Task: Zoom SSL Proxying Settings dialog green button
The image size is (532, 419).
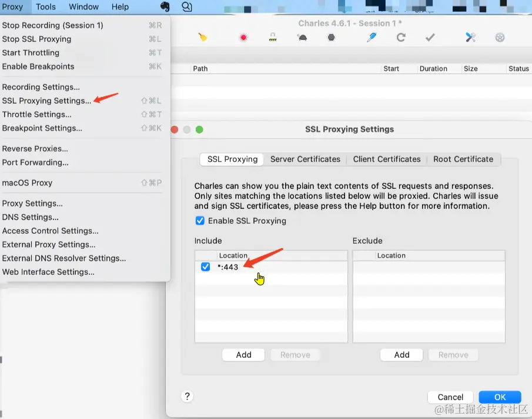Action: coord(199,129)
